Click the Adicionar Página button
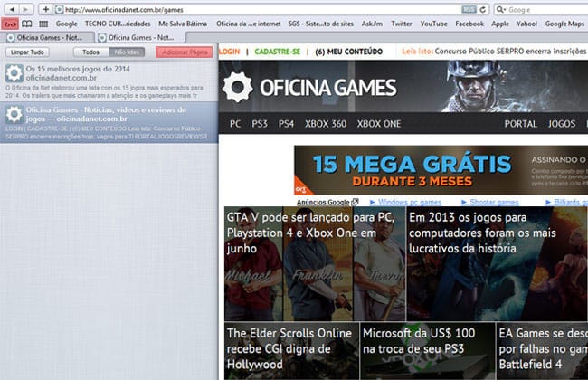This screenshot has height=380, width=588. point(185,52)
